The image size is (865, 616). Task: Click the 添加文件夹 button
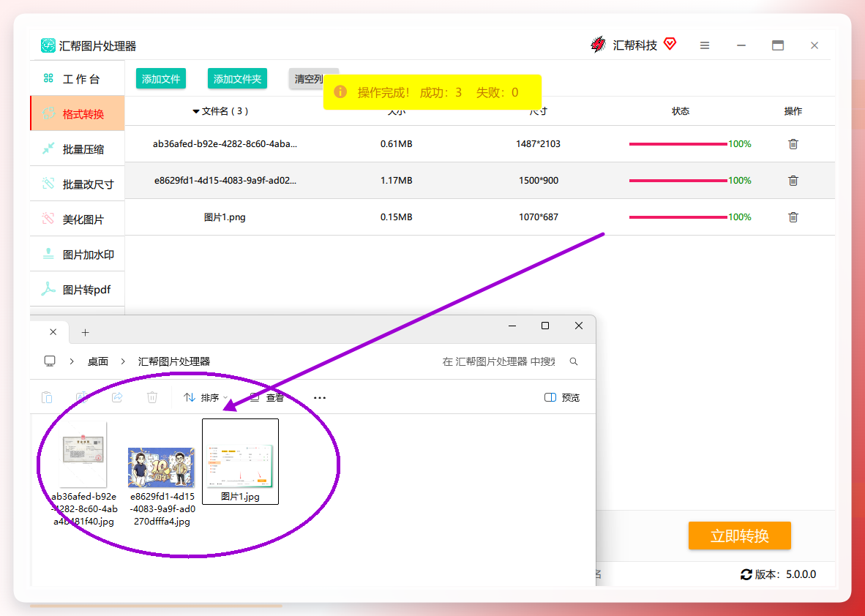click(237, 79)
